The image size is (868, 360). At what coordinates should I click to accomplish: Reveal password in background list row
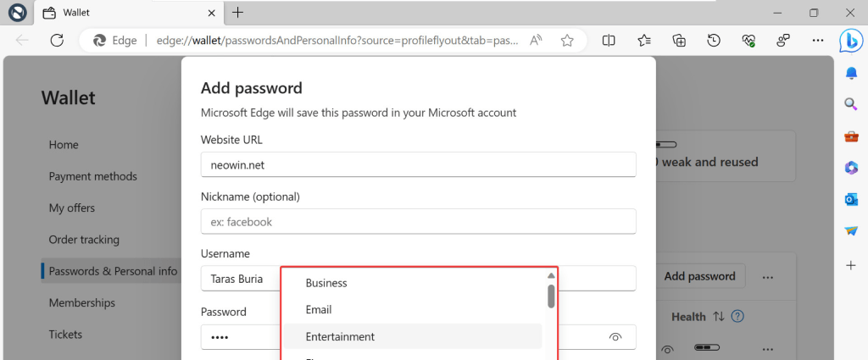click(668, 349)
